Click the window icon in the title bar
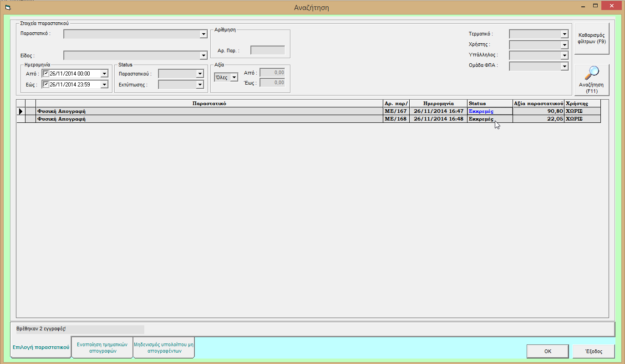 point(7,7)
